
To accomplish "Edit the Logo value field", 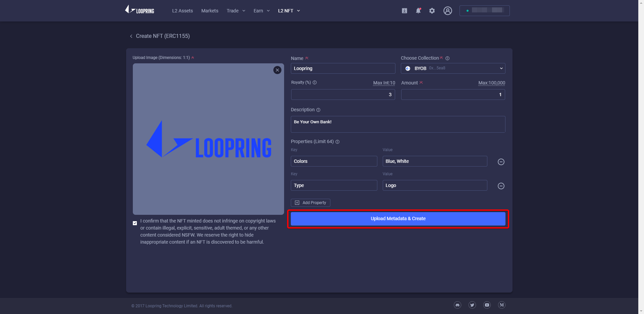I will 435,185.
